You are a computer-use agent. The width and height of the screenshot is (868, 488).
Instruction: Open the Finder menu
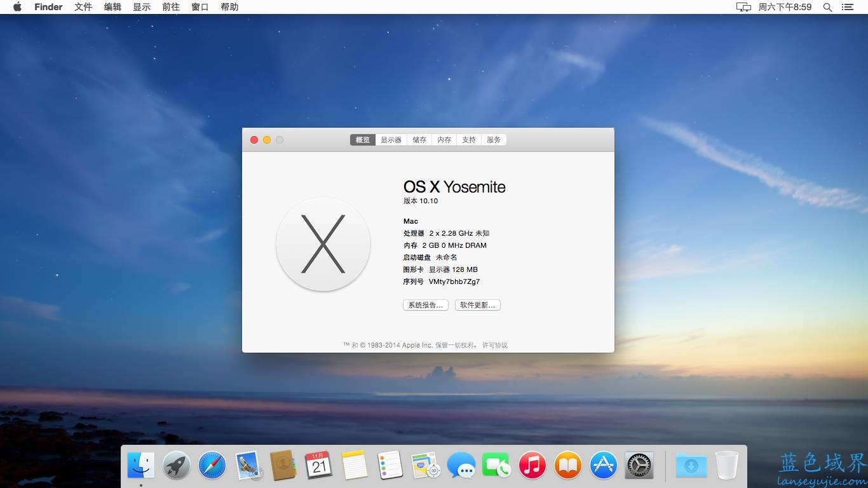(48, 7)
